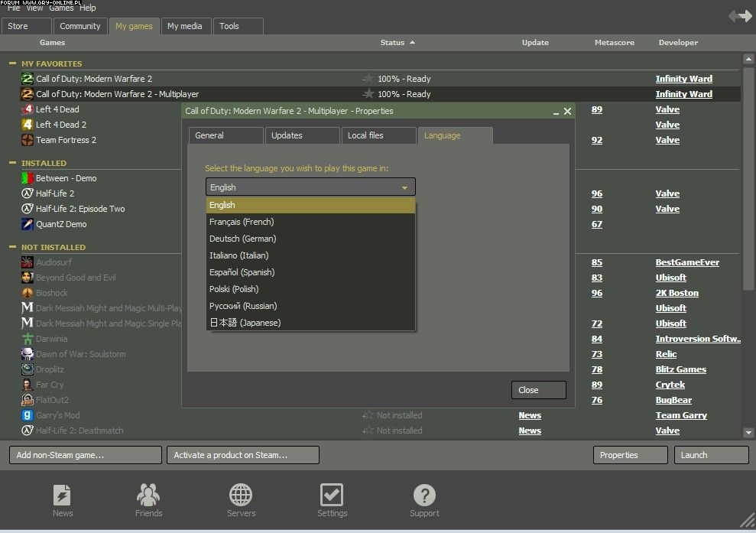The image size is (756, 533).
Task: Collapse the MY FAVORITES section
Action: click(x=12, y=63)
